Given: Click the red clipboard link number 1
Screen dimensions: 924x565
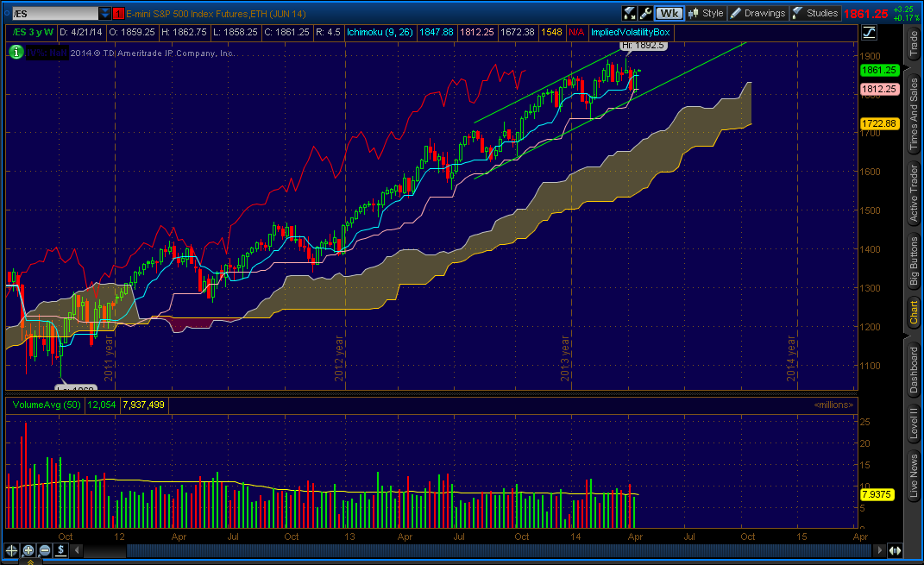Looking at the screenshot, I should pos(118,14).
